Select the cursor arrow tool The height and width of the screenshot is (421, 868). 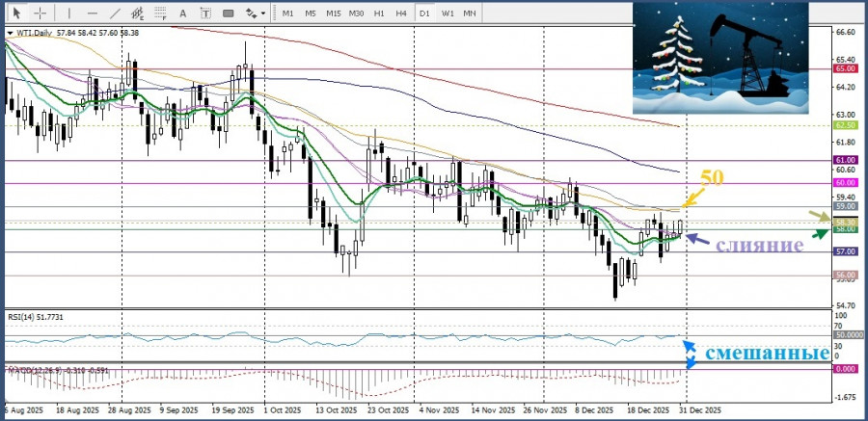16,13
